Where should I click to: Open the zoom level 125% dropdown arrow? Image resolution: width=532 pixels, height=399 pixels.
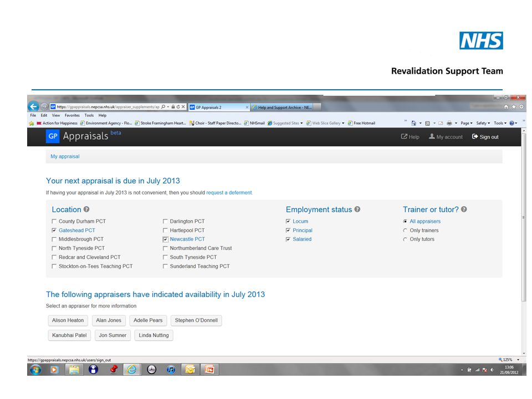click(x=518, y=360)
